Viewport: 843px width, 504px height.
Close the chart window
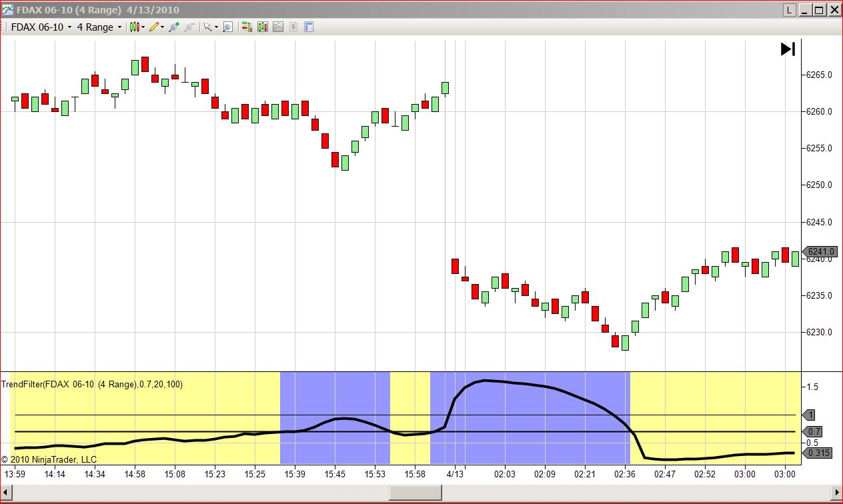(834, 10)
